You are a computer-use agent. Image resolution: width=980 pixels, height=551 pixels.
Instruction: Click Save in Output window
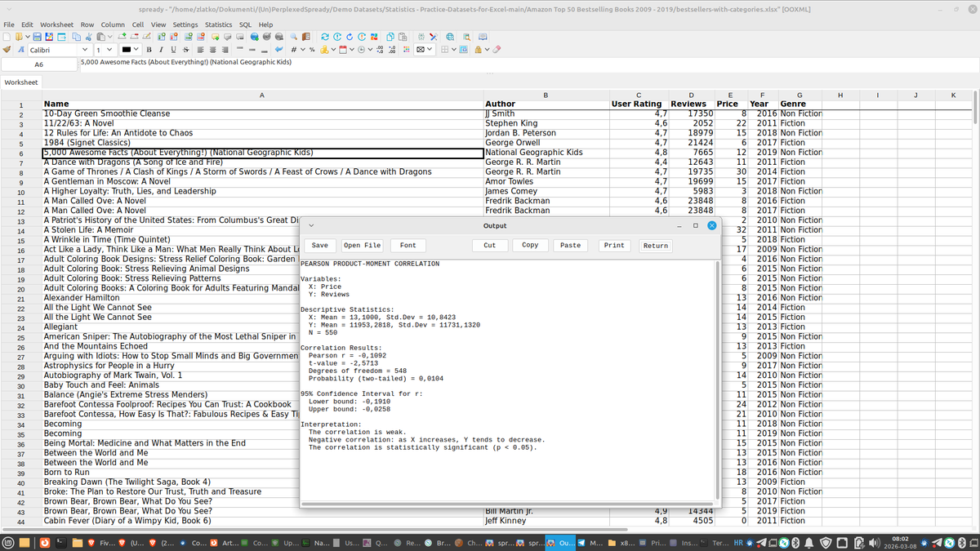[x=319, y=245]
